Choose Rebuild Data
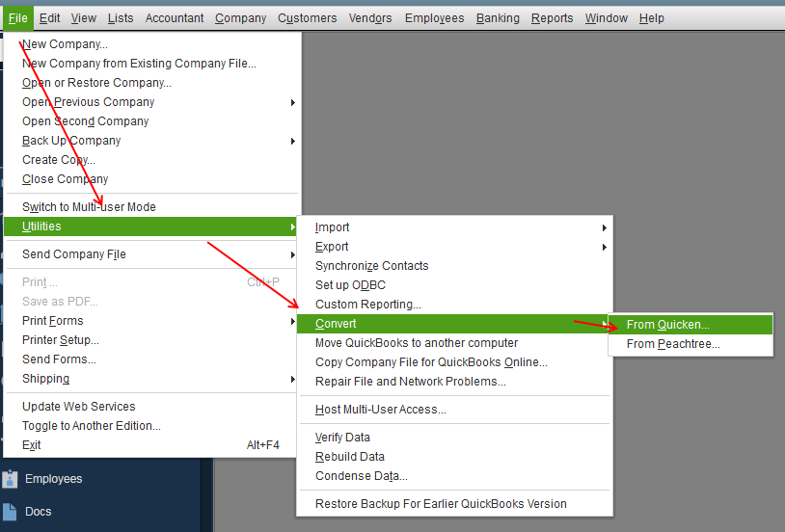 [454, 457]
